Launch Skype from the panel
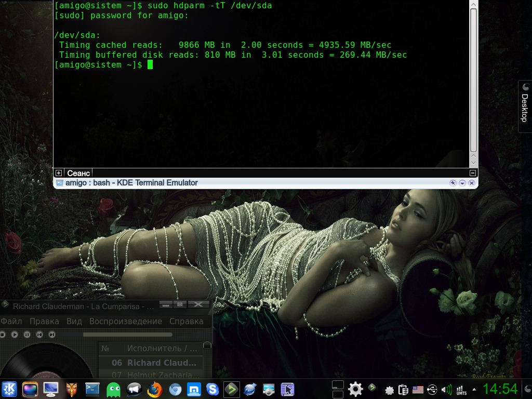 pyautogui.click(x=212, y=389)
